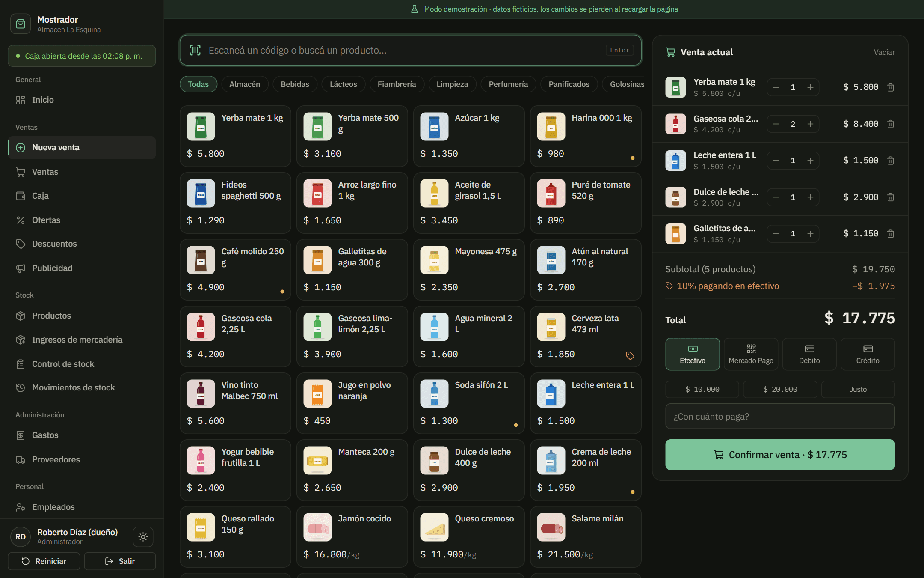This screenshot has height=578, width=924.
Task: Increase Leche entera quantity with plus
Action: click(810, 161)
